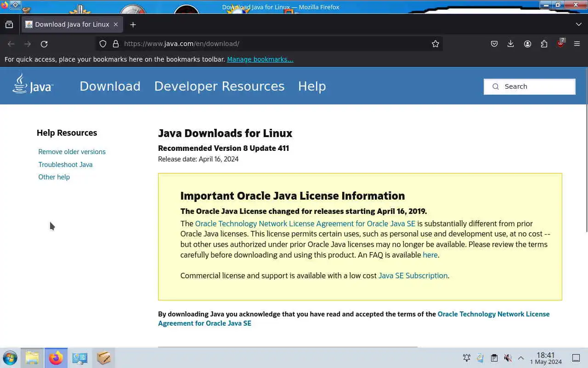This screenshot has width=588, height=368.
Task: Open the Firefox downloads panel
Action: pos(510,44)
